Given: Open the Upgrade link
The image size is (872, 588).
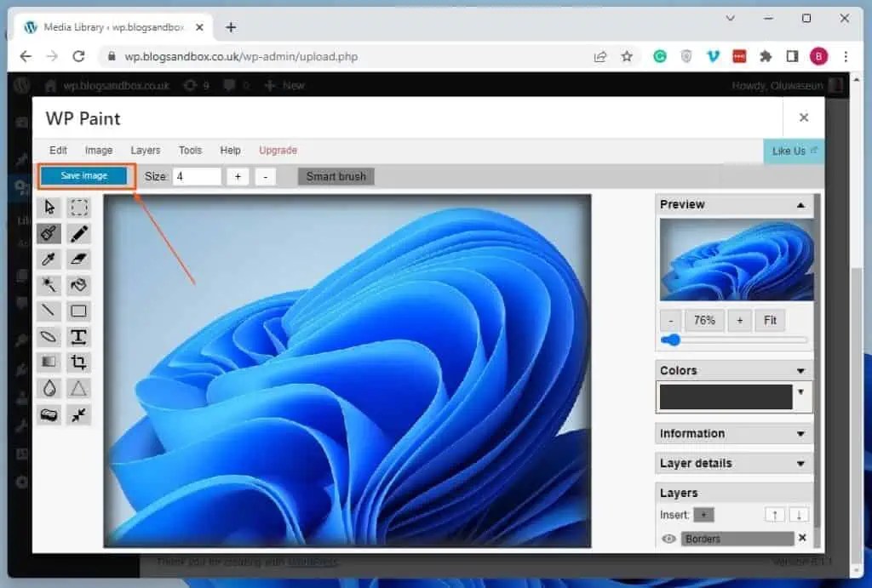Looking at the screenshot, I should 278,150.
